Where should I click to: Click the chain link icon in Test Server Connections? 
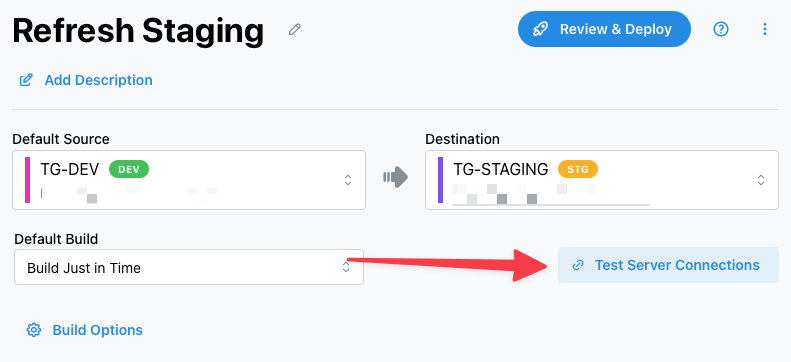tap(578, 265)
